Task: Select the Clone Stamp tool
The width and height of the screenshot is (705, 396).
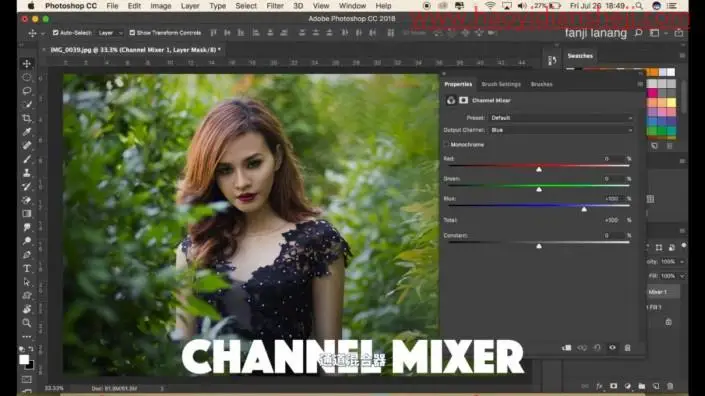Action: coord(27,173)
